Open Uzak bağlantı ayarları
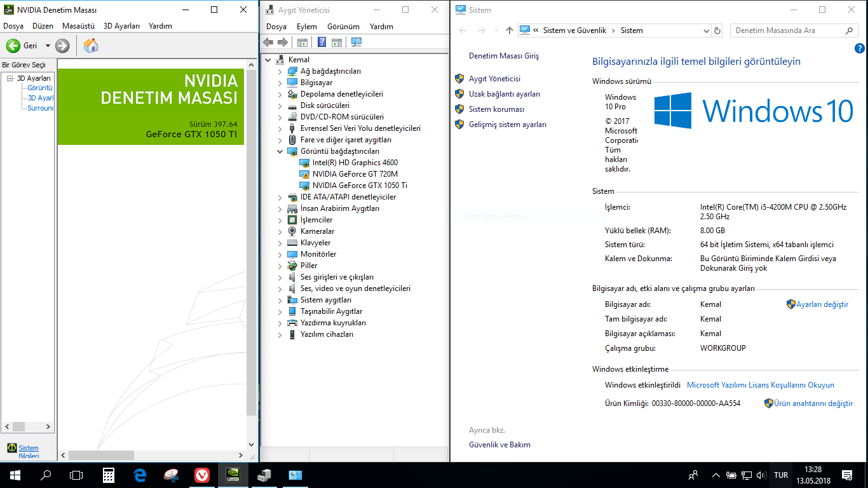 point(505,94)
